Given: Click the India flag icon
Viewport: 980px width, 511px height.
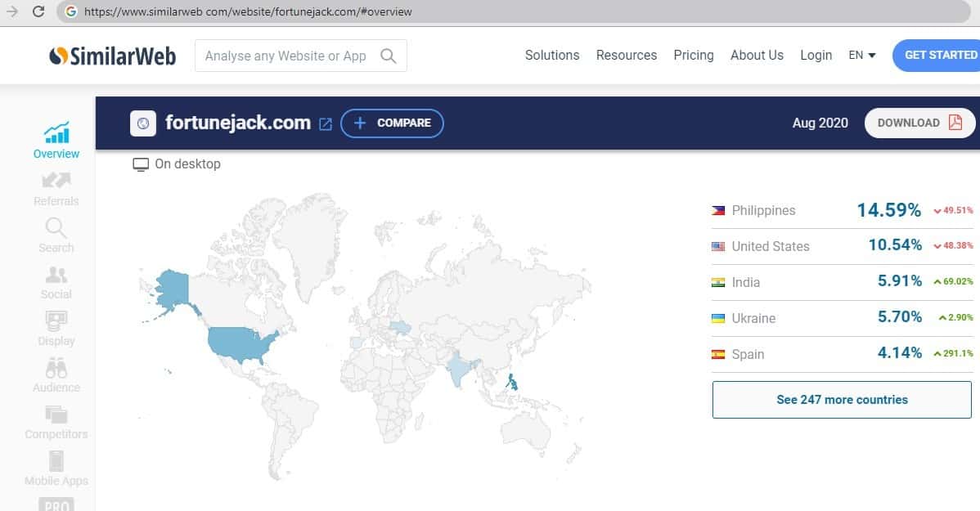Looking at the screenshot, I should coord(718,282).
